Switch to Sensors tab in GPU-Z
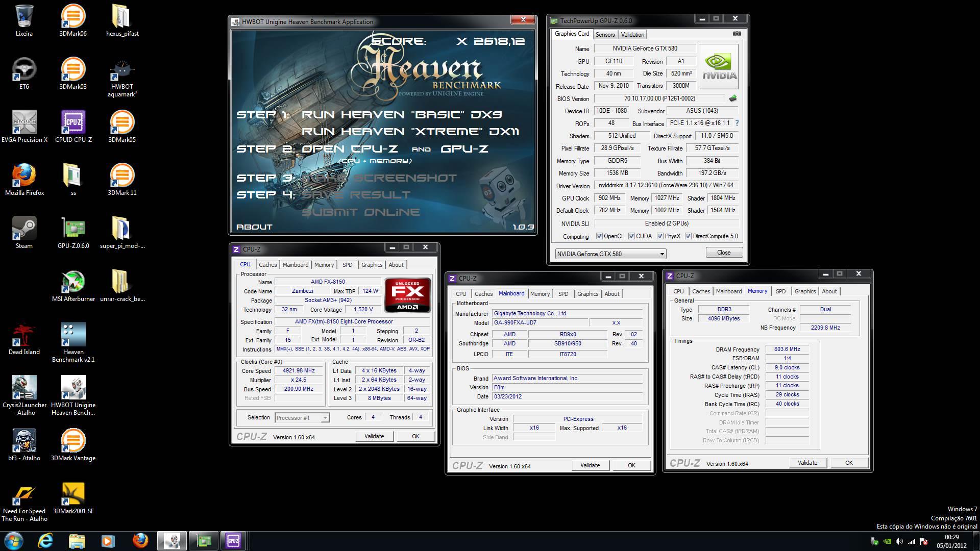 point(605,35)
